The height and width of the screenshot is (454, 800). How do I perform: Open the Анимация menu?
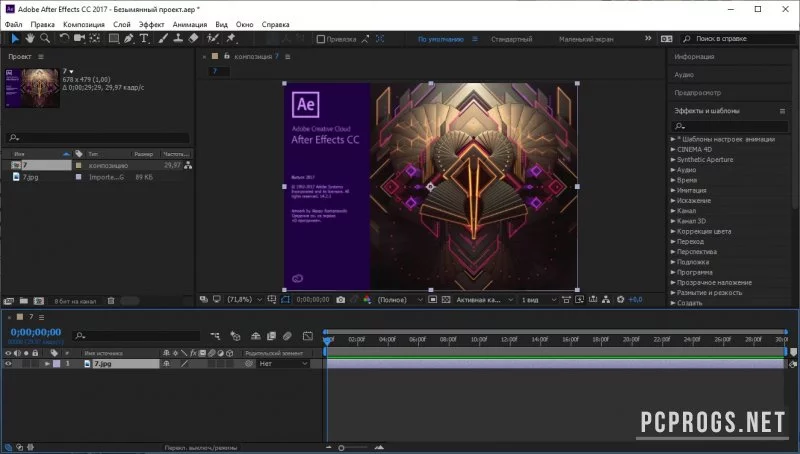tap(190, 24)
